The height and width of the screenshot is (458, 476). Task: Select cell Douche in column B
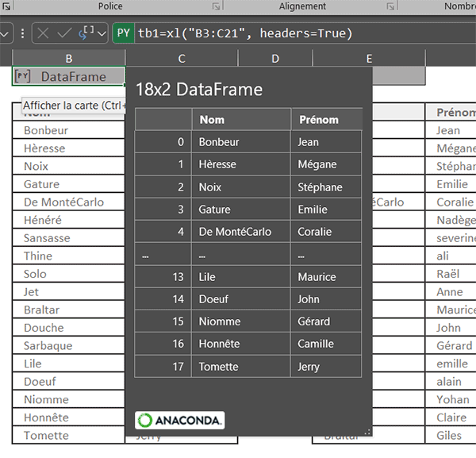pos(68,328)
